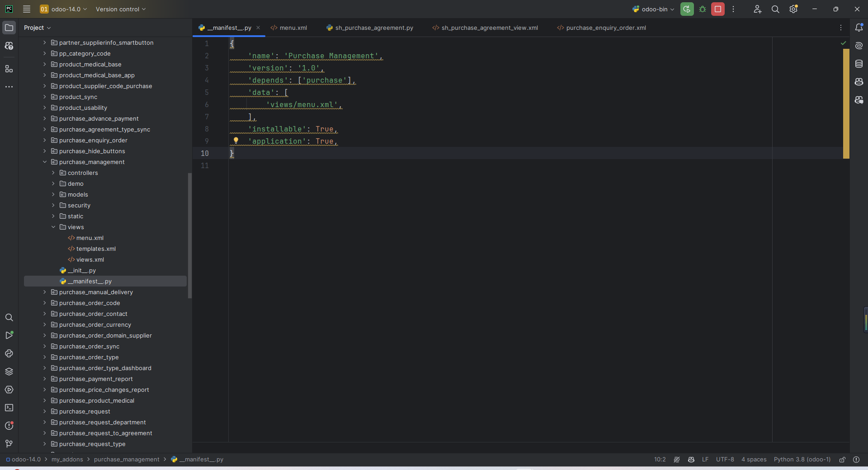Viewport: 868px width, 470px height.
Task: Open the Run tool window
Action: 9,335
